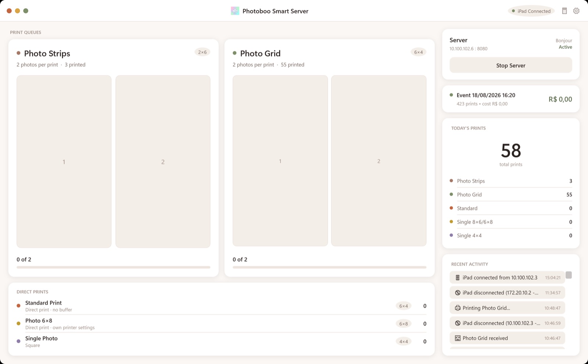Click the Single 8×6/6×8 row in Today's Prints
Image resolution: width=588 pixels, height=364 pixels.
[x=510, y=222]
